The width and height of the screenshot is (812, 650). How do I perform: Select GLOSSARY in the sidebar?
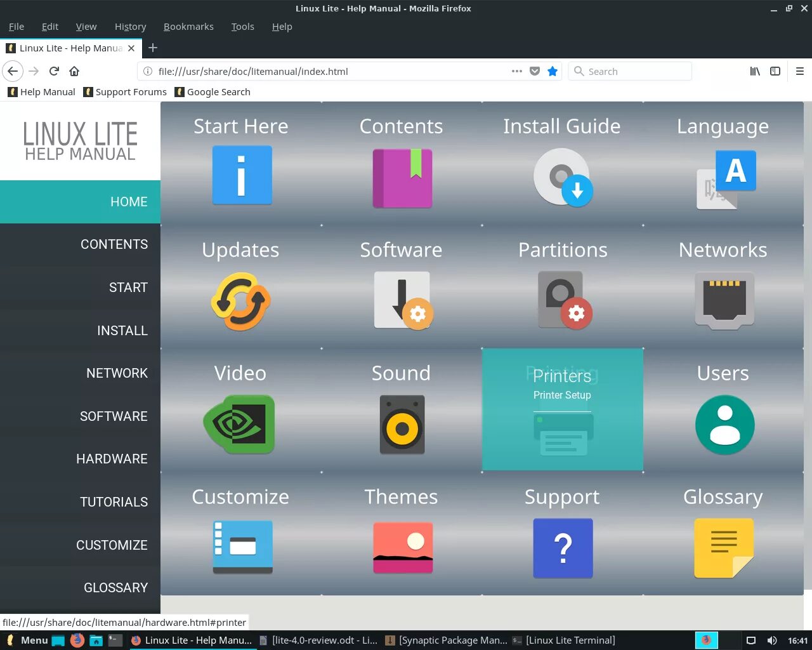point(80,588)
